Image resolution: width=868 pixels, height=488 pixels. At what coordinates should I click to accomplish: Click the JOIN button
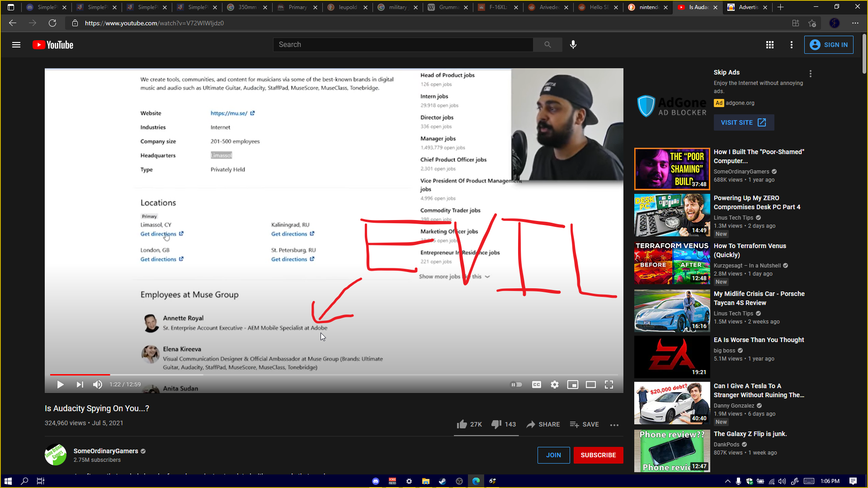553,455
